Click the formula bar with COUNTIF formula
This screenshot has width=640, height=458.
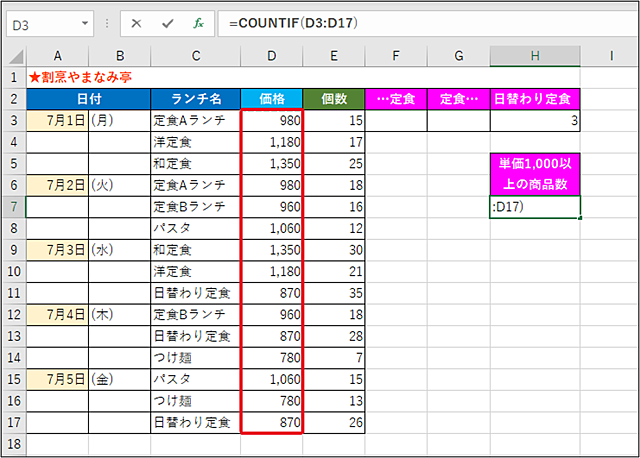428,24
